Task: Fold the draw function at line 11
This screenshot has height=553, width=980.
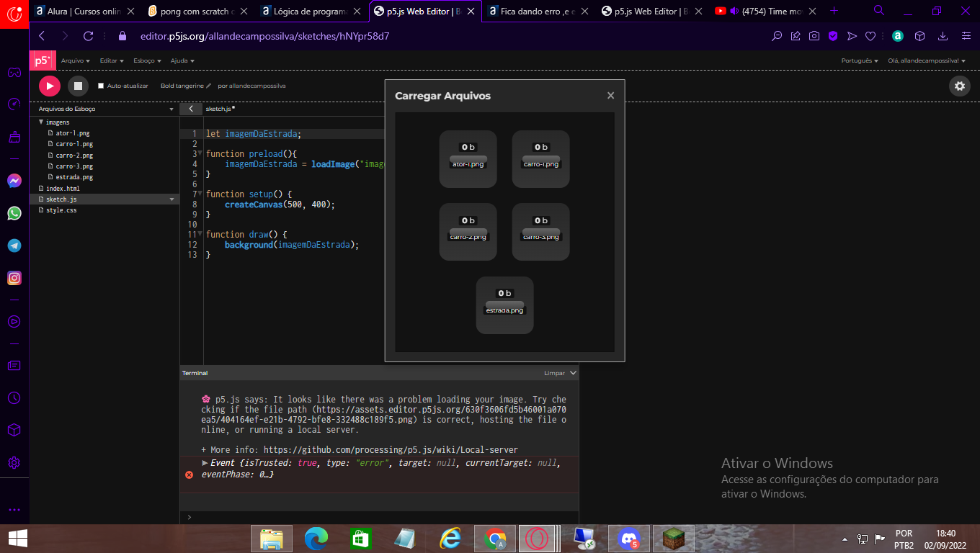Action: coord(200,235)
